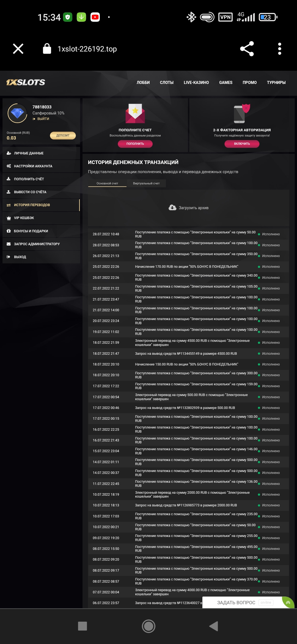Click the Выйти logout link

click(43, 119)
